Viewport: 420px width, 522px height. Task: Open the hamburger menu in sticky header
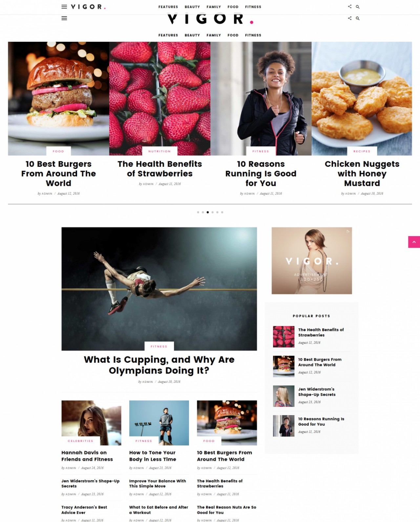64,7
